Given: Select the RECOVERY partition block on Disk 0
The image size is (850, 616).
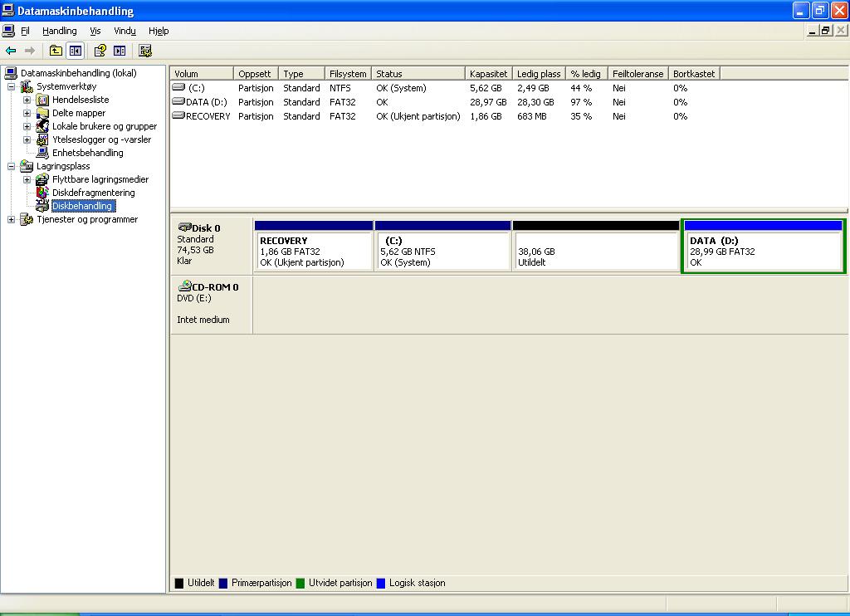Looking at the screenshot, I should coord(313,246).
